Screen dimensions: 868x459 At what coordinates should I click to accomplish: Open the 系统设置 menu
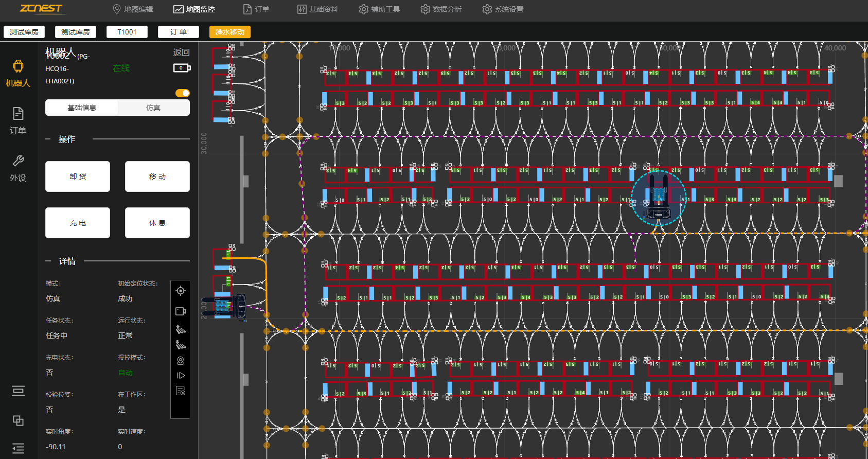coord(503,9)
